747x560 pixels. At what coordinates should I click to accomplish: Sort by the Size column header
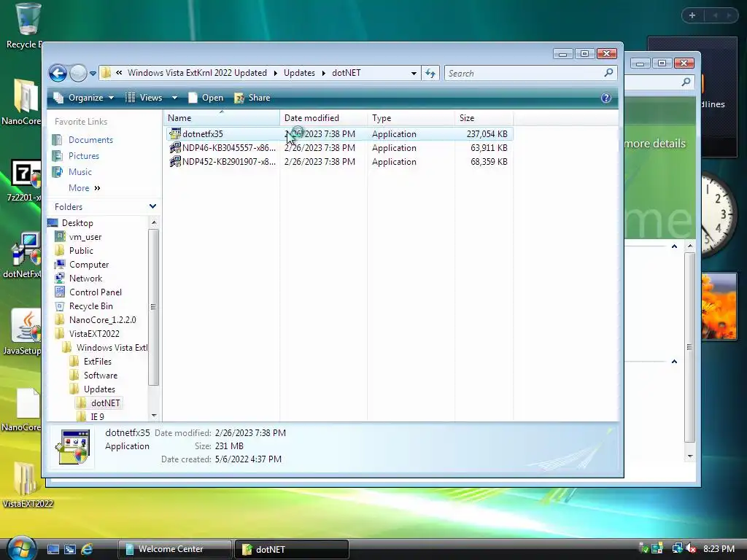484,118
